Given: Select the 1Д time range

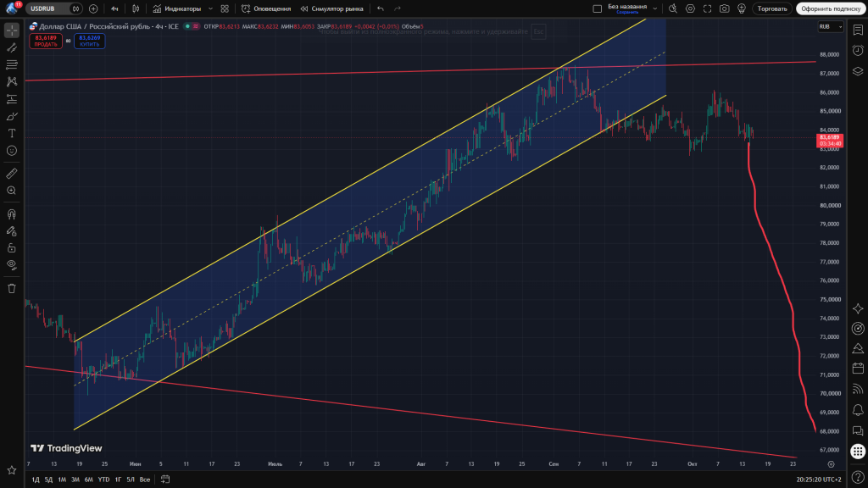Looking at the screenshot, I should (36, 480).
